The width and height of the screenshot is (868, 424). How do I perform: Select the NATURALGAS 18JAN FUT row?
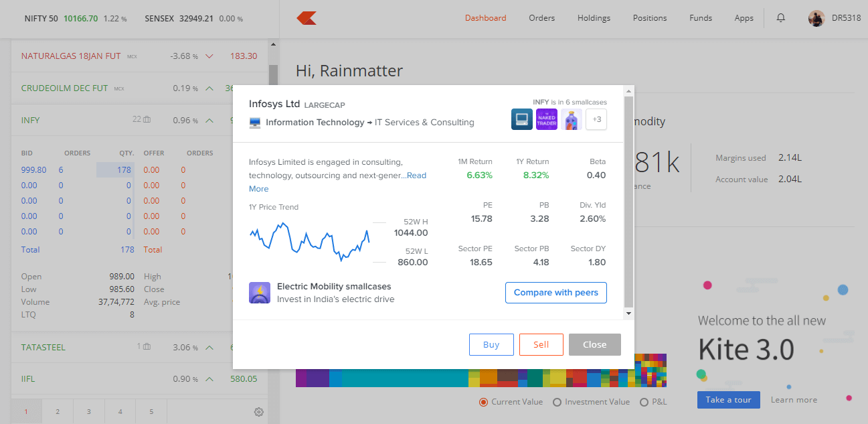tap(139, 56)
